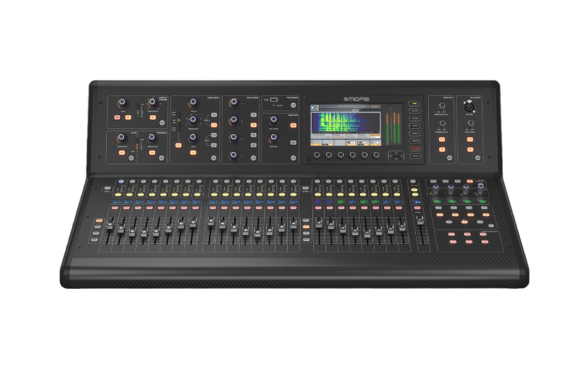This screenshot has height=368, width=588.
Task: Click the sixth rotary encoder below the display
Action: [376, 155]
